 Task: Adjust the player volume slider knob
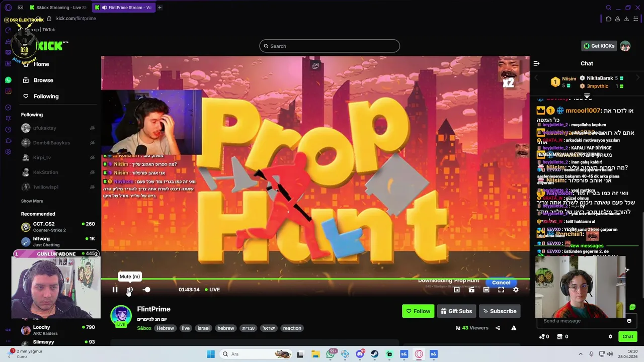tap(146, 290)
